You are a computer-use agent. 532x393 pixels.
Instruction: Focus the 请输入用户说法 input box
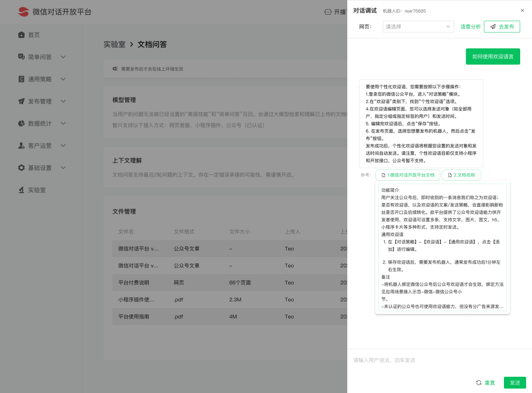click(439, 360)
